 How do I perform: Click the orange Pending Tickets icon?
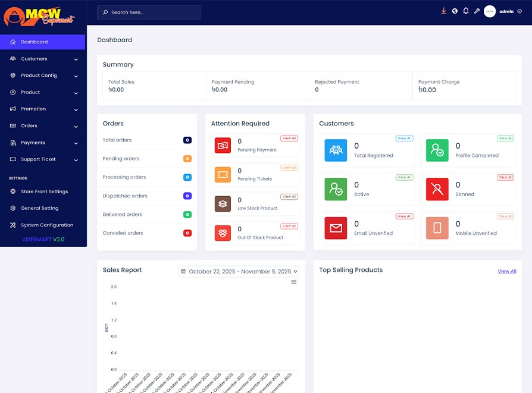pyautogui.click(x=223, y=174)
